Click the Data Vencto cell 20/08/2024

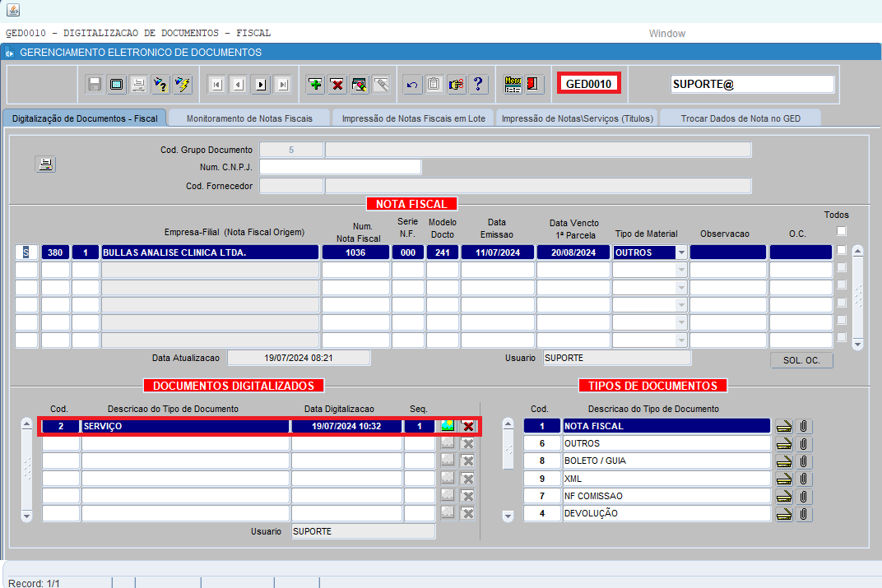(573, 252)
